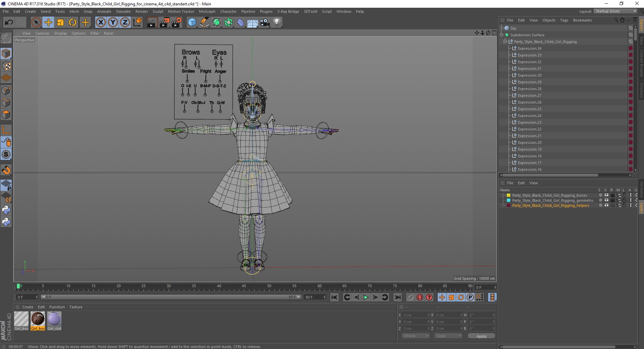Toggle Y axis lock

(113, 23)
